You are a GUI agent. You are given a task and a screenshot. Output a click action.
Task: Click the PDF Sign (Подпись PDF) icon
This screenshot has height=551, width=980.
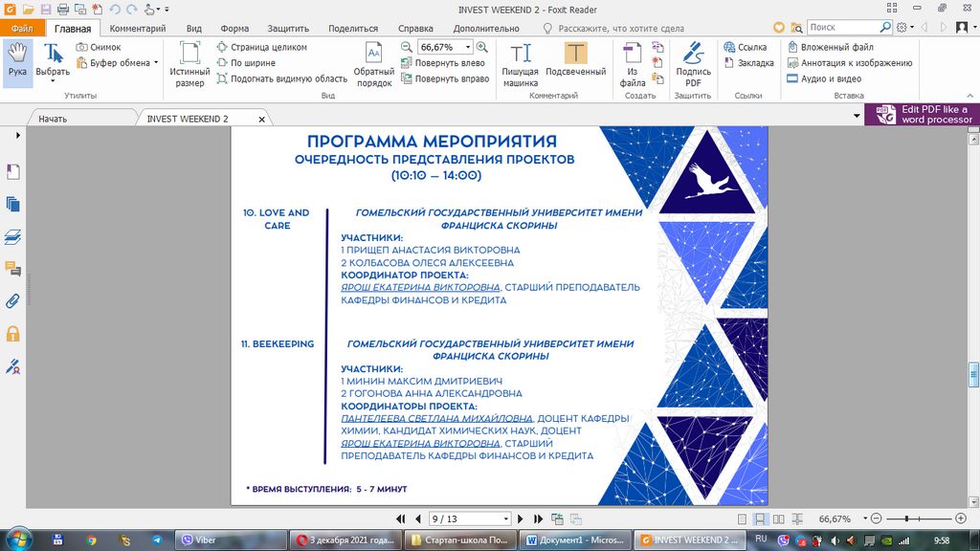(693, 64)
